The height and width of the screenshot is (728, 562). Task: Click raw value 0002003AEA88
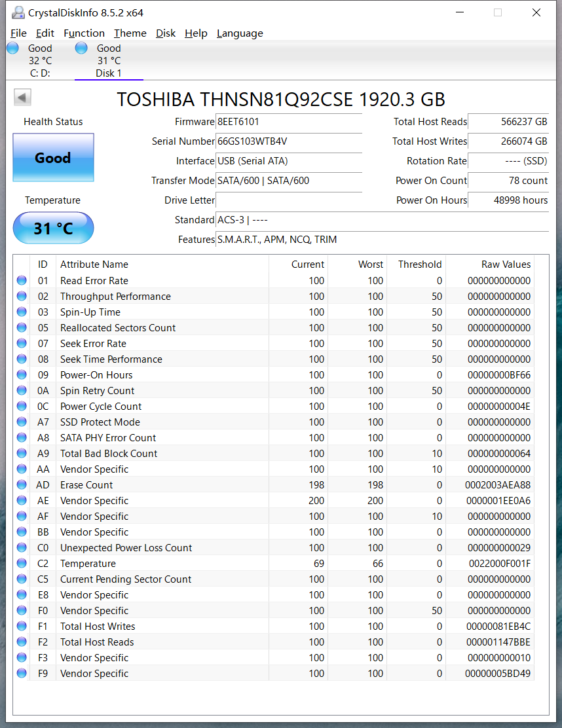click(497, 484)
